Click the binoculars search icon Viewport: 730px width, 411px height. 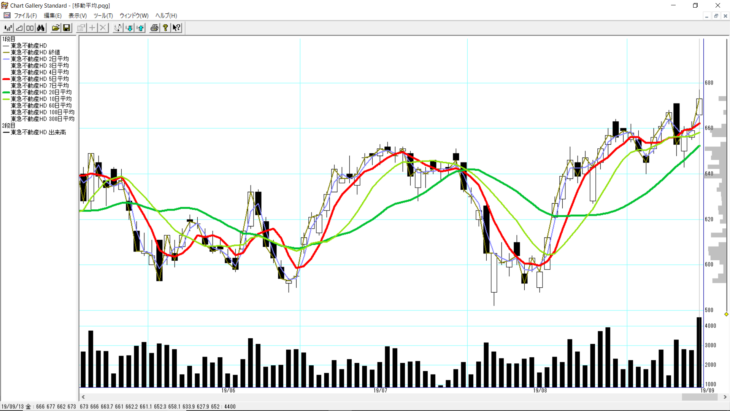(x=42, y=27)
